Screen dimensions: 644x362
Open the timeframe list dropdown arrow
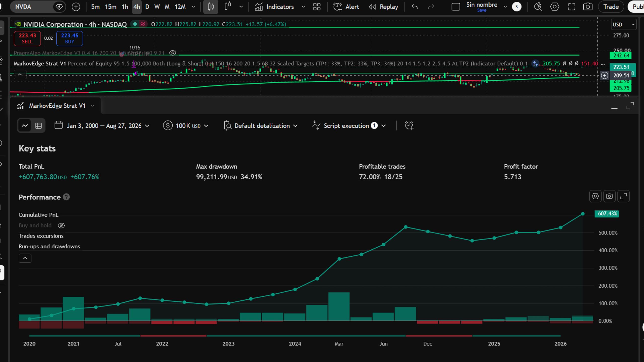(x=193, y=7)
